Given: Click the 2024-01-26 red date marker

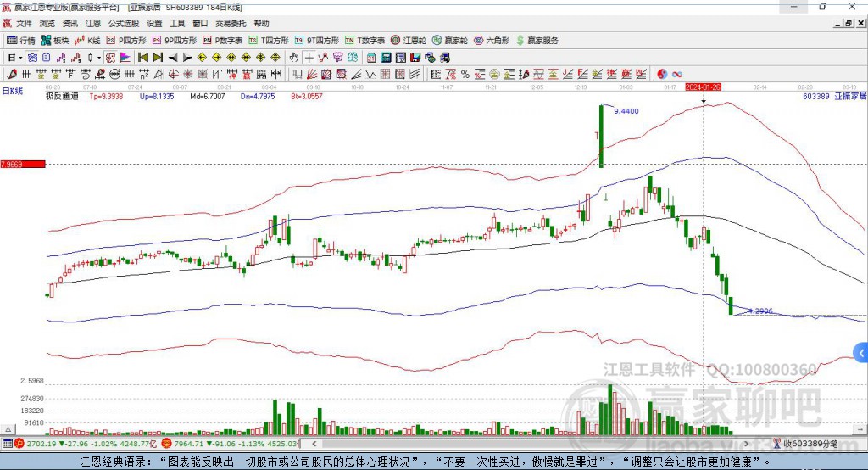Looking at the screenshot, I should click(703, 87).
